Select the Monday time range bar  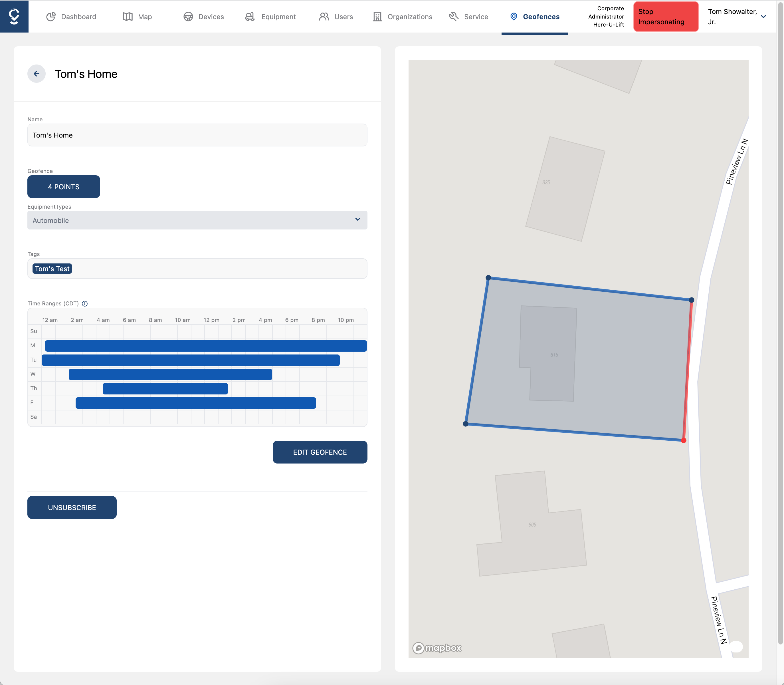tap(205, 346)
